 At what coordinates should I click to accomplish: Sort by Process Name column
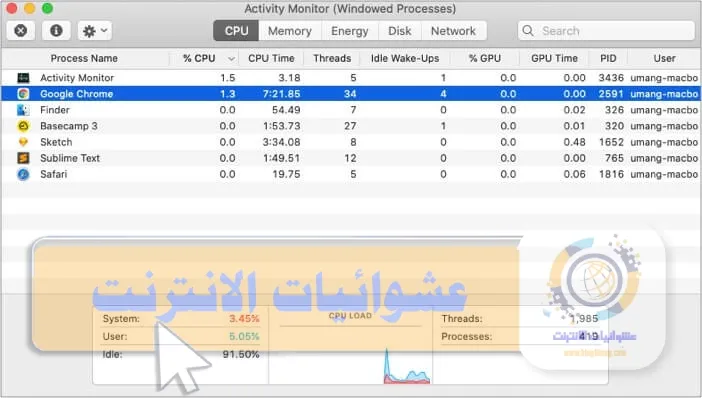click(84, 58)
